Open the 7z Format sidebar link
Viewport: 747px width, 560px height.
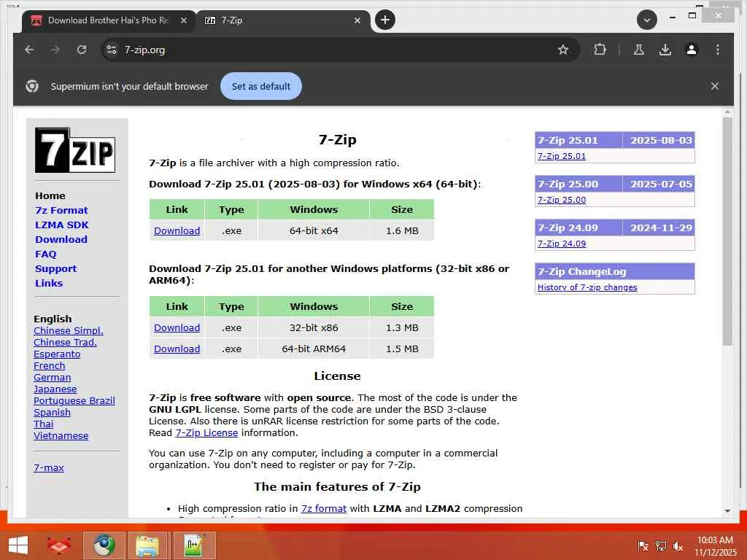pyautogui.click(x=61, y=210)
